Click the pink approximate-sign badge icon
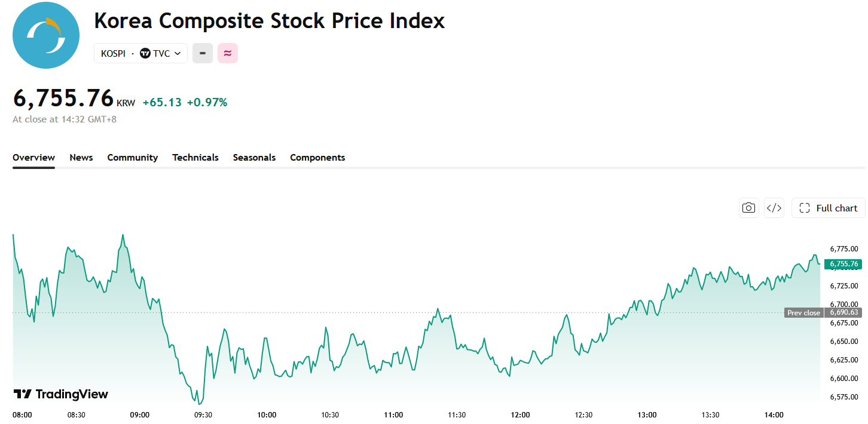 tap(228, 53)
